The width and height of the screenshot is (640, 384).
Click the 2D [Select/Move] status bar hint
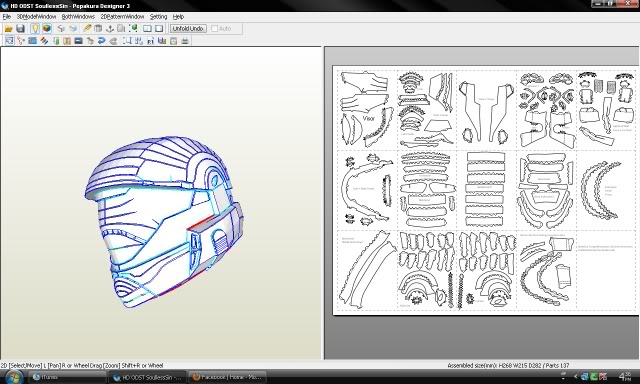coord(82,365)
